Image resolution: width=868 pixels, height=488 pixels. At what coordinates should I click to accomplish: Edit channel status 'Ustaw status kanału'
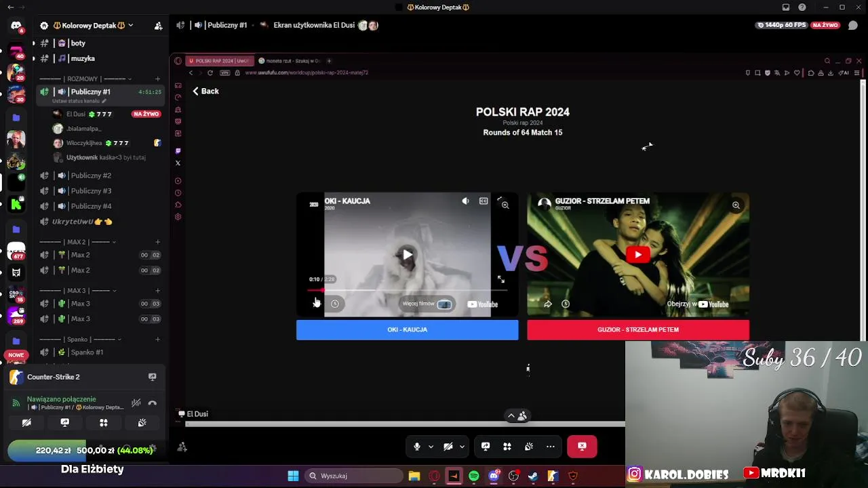[79, 101]
